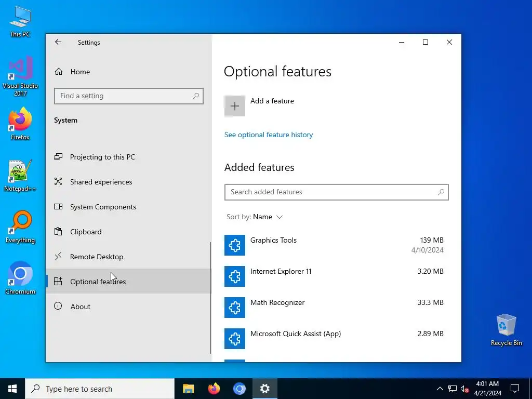Select Internet Explorer 11 entry

[x=336, y=276]
